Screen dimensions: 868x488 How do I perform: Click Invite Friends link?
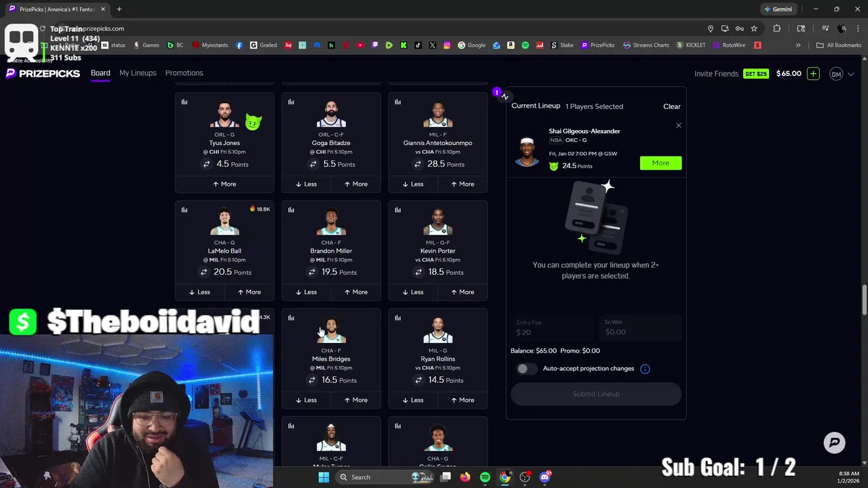(x=716, y=74)
